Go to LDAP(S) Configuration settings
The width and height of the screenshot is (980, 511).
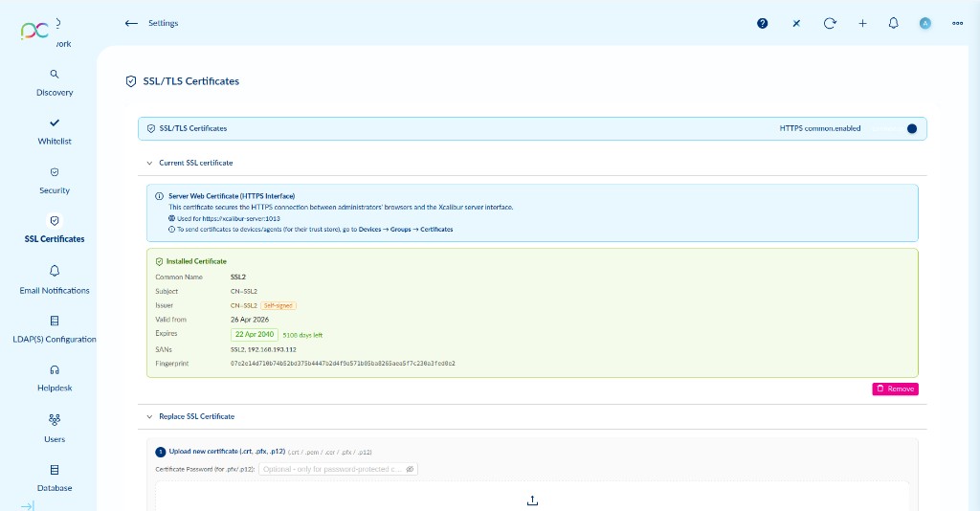(x=55, y=328)
